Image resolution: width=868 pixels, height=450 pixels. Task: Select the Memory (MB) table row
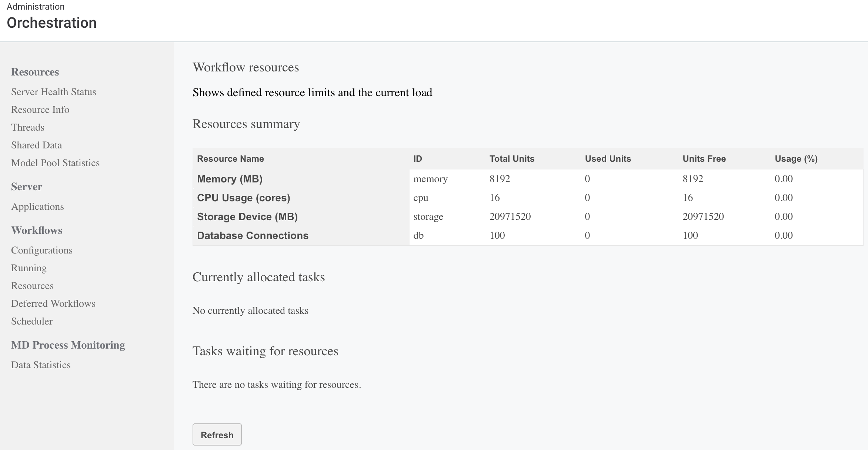[230, 179]
